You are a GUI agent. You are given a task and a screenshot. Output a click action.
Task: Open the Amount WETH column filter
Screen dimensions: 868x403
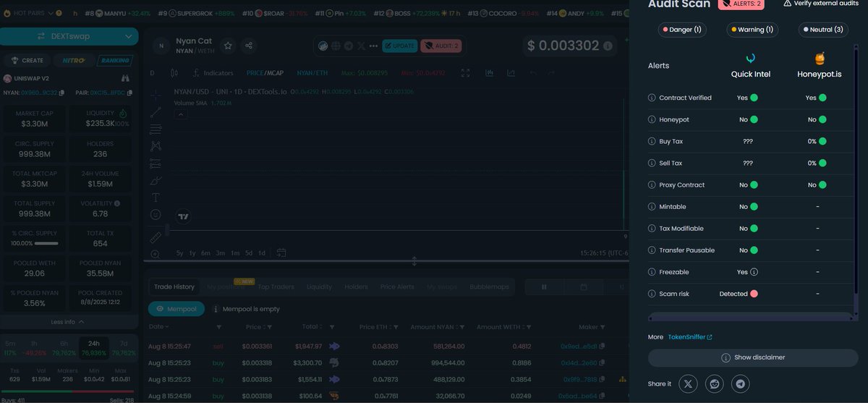(529, 327)
